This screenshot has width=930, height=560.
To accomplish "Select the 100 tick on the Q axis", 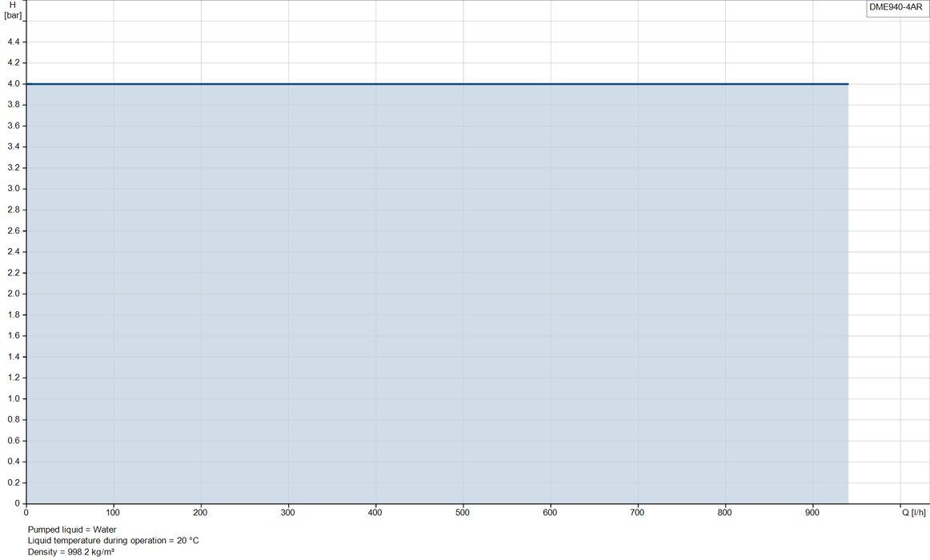I will click(x=113, y=513).
